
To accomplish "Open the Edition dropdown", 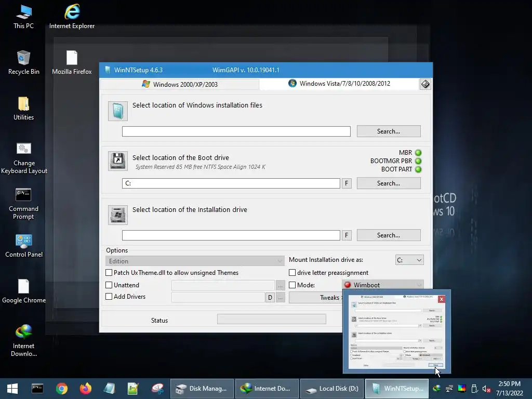I will coord(195,261).
